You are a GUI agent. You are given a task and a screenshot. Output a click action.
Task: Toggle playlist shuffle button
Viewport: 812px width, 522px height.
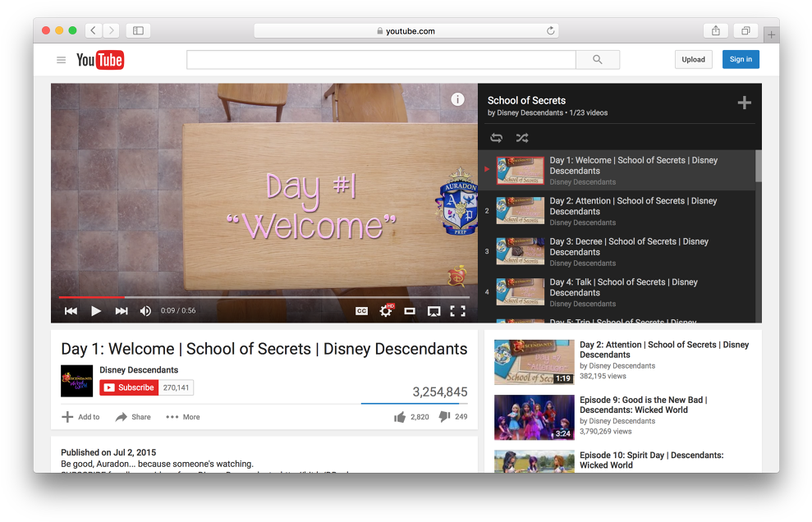point(521,138)
